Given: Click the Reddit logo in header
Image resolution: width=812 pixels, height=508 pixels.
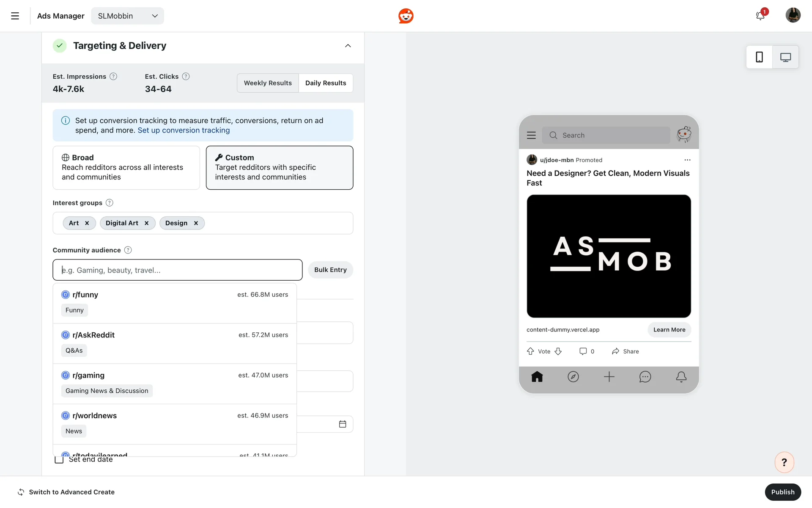Looking at the screenshot, I should [x=406, y=16].
